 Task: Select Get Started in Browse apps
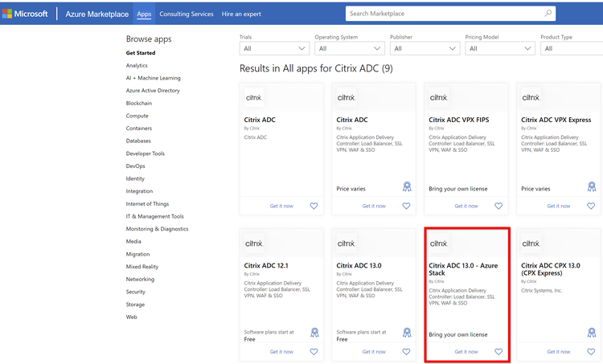click(141, 53)
